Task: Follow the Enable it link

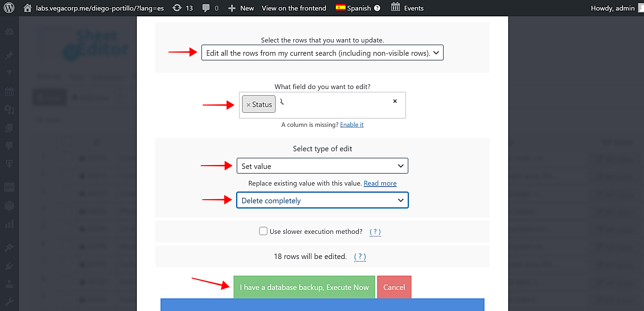Action: coord(352,125)
